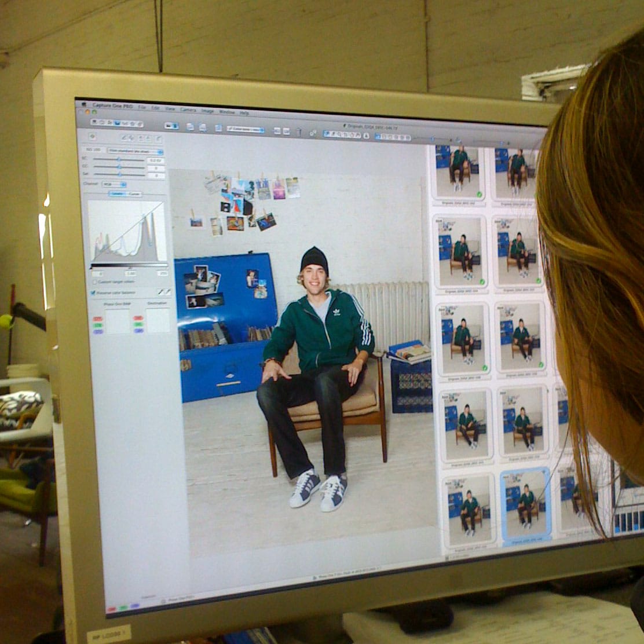Image resolution: width=644 pixels, height=644 pixels.
Task: Click the red readout under Phase One
Action: (98, 319)
